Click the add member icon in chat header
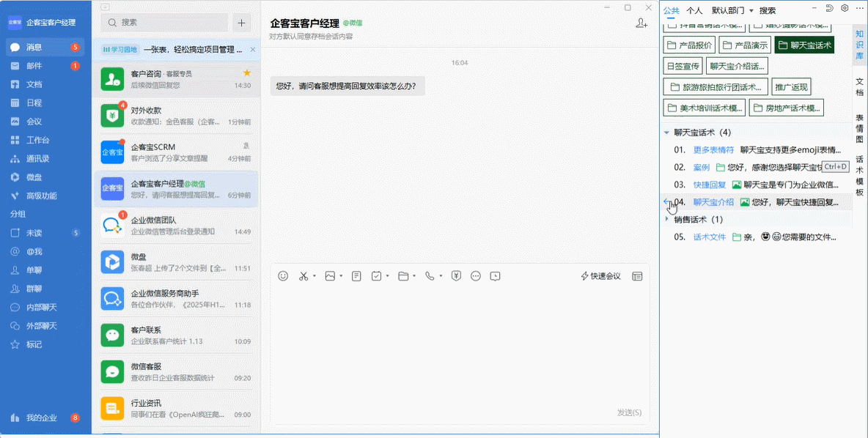The image size is (868, 438). pos(641,23)
